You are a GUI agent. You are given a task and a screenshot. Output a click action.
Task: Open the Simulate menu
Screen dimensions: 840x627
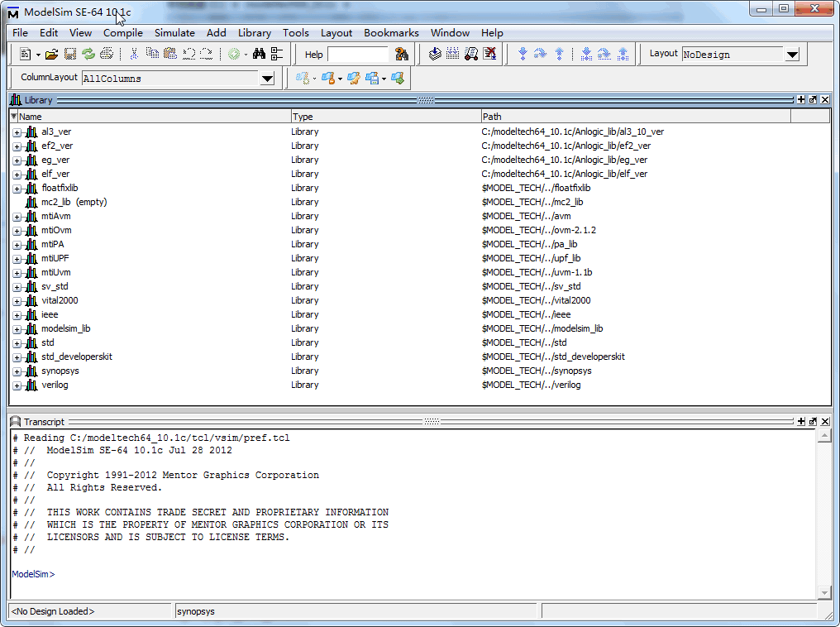click(174, 32)
